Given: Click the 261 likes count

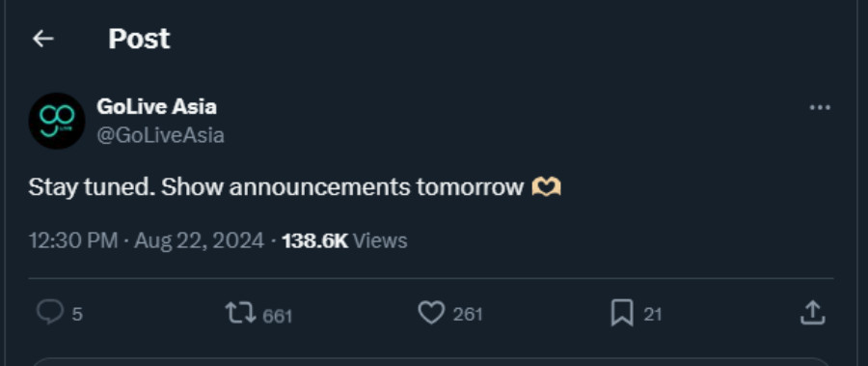Looking at the screenshot, I should [x=468, y=315].
